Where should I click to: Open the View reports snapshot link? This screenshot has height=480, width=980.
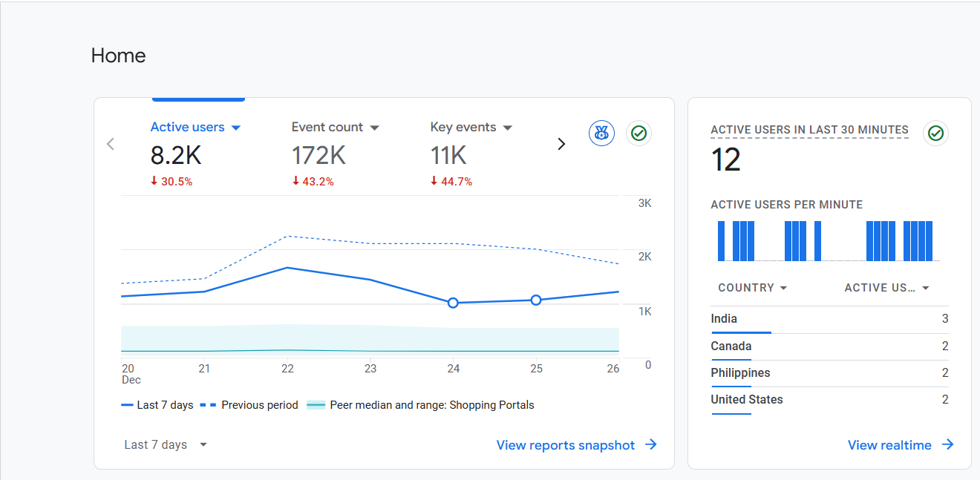click(566, 445)
